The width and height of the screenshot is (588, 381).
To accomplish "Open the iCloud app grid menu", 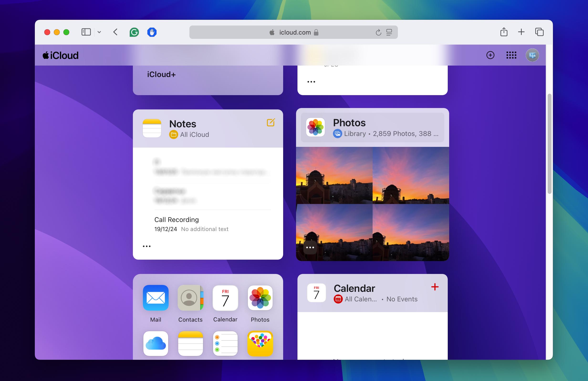I will pos(510,55).
